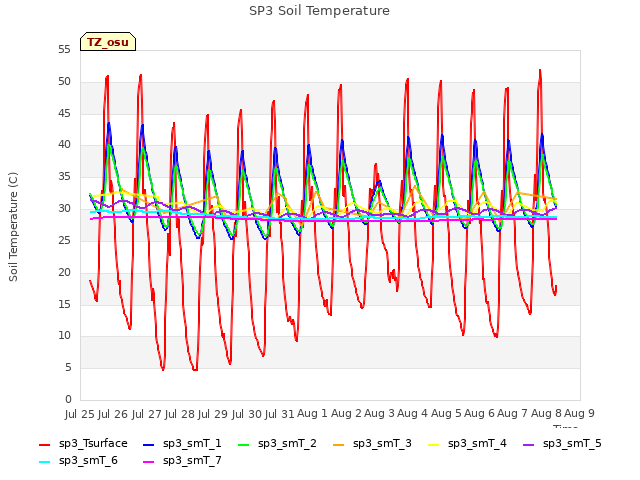Click the Jul 27 x-axis tick label
Screen dimensions: 640x480
click(146, 414)
